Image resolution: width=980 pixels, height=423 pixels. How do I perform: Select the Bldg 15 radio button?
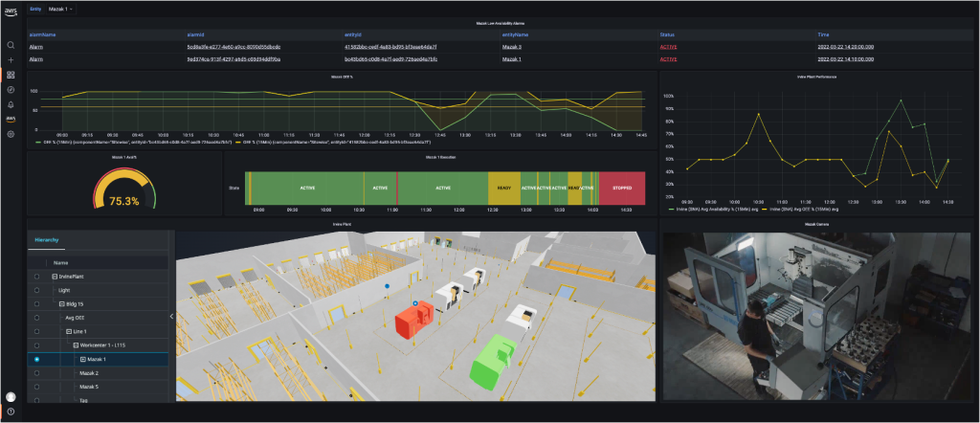37,303
